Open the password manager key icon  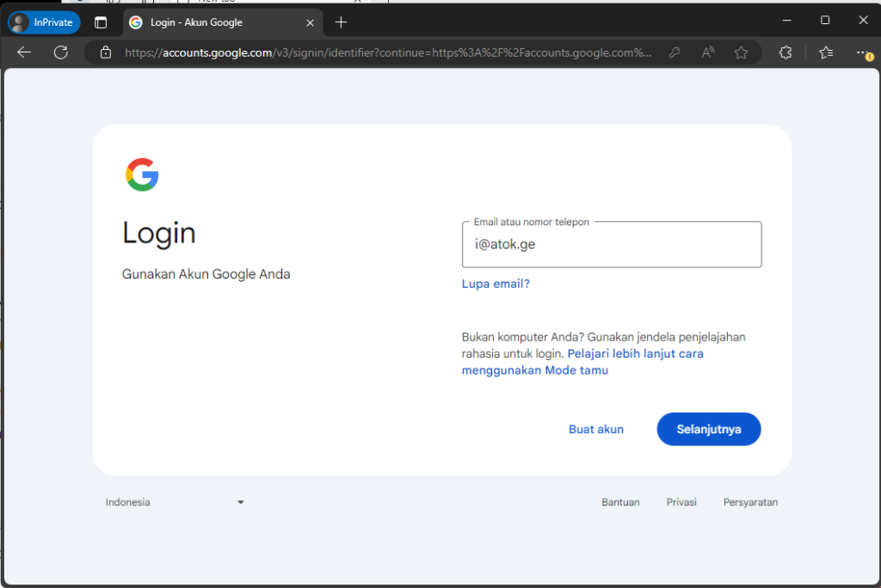point(675,52)
